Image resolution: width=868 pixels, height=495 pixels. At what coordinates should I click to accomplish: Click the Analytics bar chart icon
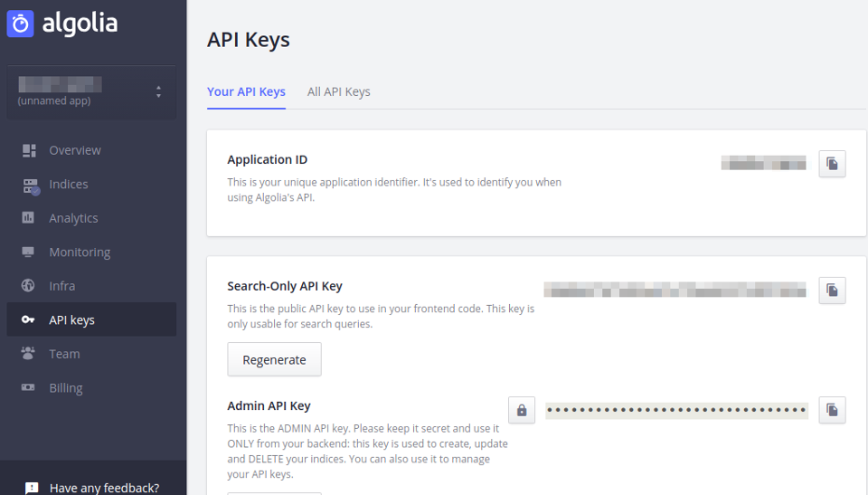click(28, 217)
